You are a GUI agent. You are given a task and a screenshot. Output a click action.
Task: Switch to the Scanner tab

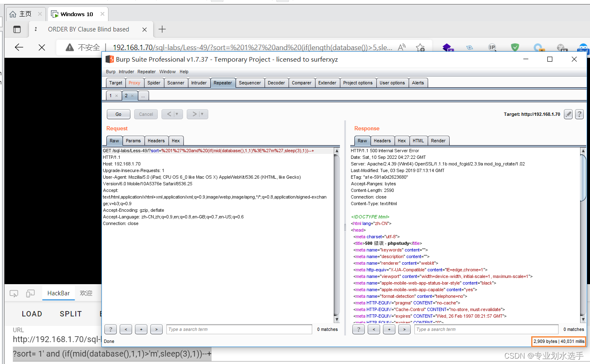[x=176, y=83]
